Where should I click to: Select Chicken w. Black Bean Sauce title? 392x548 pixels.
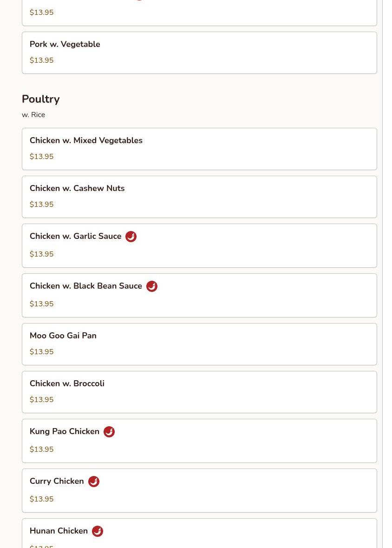pos(85,286)
